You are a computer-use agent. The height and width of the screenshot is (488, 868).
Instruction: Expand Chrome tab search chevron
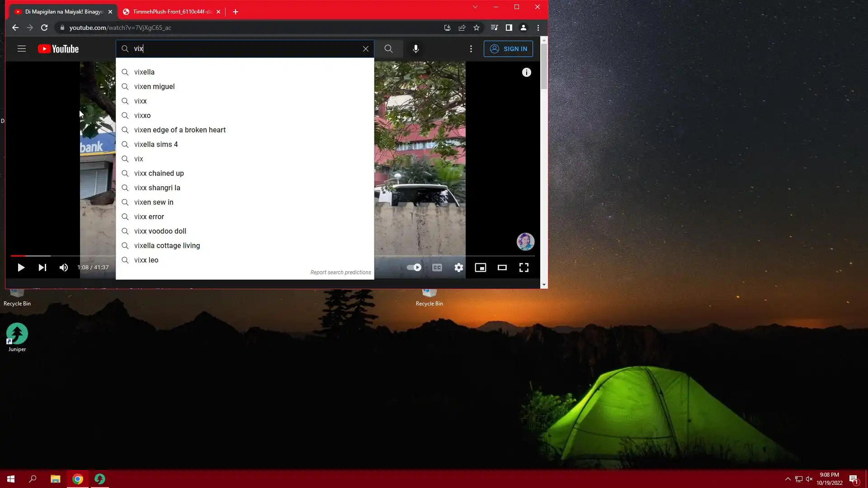coord(475,7)
